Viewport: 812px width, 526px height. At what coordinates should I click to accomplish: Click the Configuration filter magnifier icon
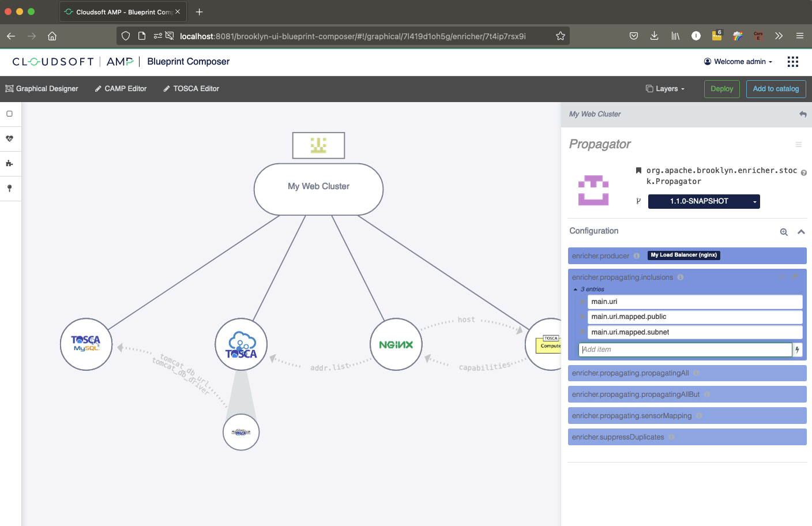click(x=784, y=232)
